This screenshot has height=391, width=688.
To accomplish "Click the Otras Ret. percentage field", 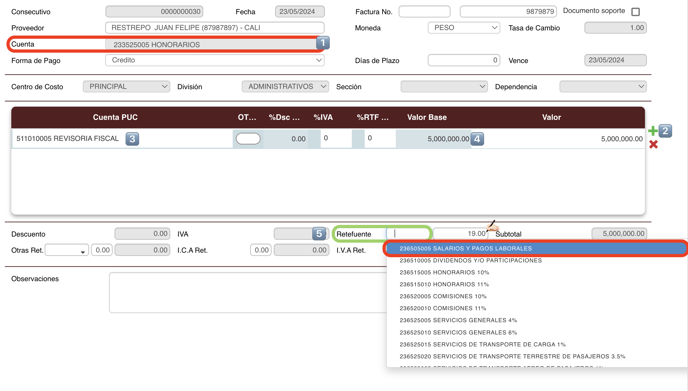I will coord(102,250).
